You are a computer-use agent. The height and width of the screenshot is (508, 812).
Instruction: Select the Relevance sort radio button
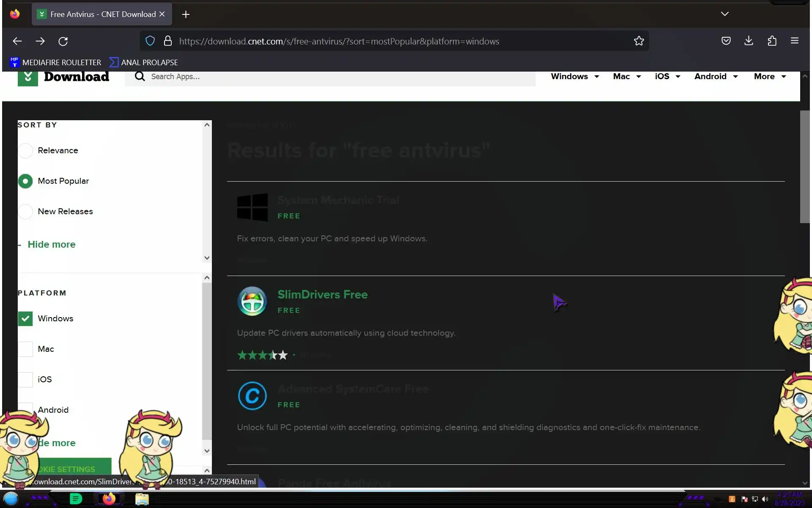(x=25, y=151)
